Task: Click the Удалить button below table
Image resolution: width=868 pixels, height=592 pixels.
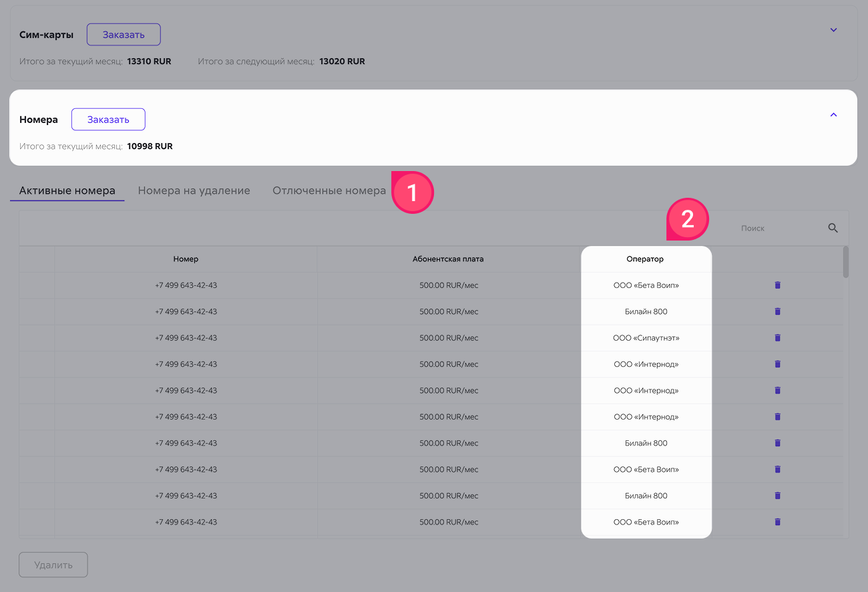Action: point(53,565)
